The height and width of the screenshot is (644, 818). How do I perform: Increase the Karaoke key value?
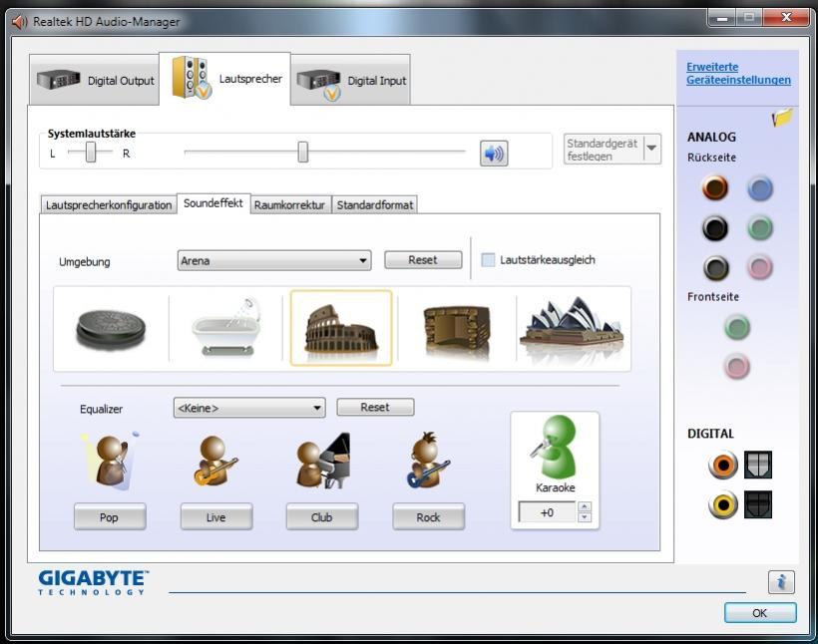tap(585, 506)
